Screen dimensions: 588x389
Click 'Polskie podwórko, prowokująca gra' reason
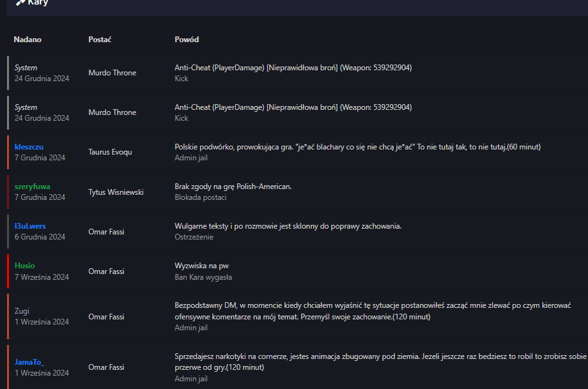(357, 147)
